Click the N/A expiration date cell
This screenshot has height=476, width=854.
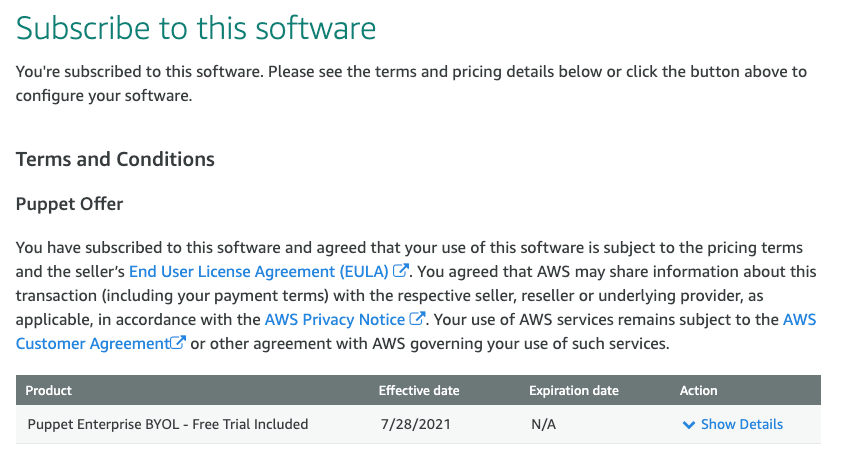tap(544, 424)
